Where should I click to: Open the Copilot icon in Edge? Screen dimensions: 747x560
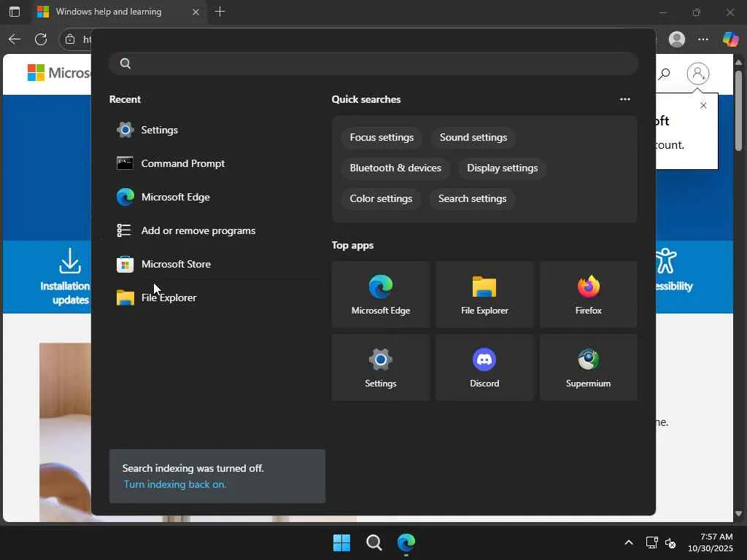(x=730, y=39)
